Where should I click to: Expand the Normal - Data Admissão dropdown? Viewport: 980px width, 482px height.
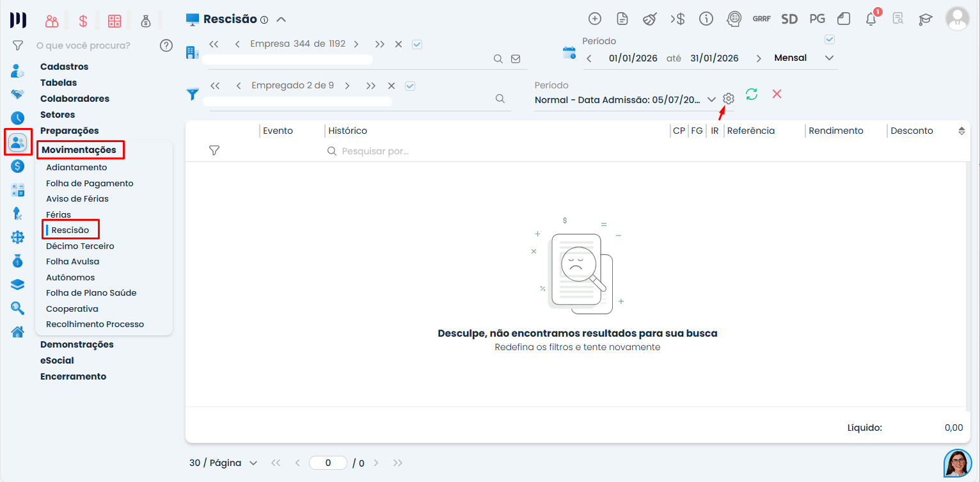pos(711,100)
